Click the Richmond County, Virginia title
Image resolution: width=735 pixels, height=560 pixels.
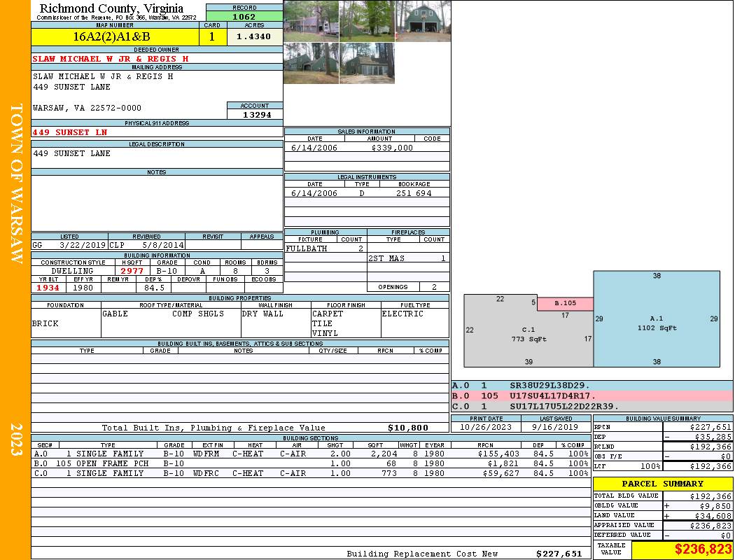(111, 8)
